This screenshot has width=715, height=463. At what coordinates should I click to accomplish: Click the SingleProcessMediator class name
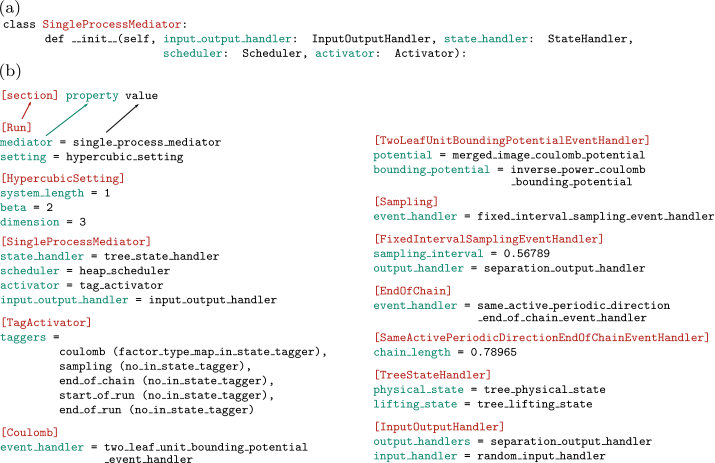(112, 24)
